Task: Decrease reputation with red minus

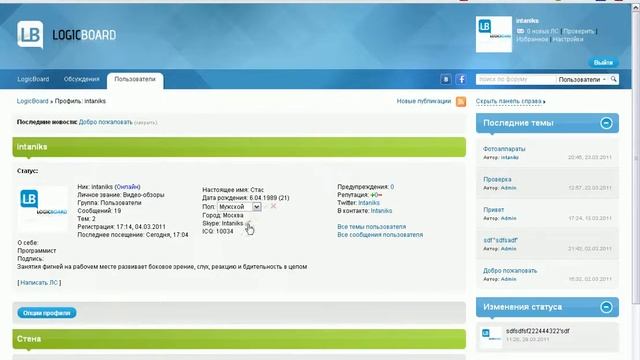Action: click(380, 195)
